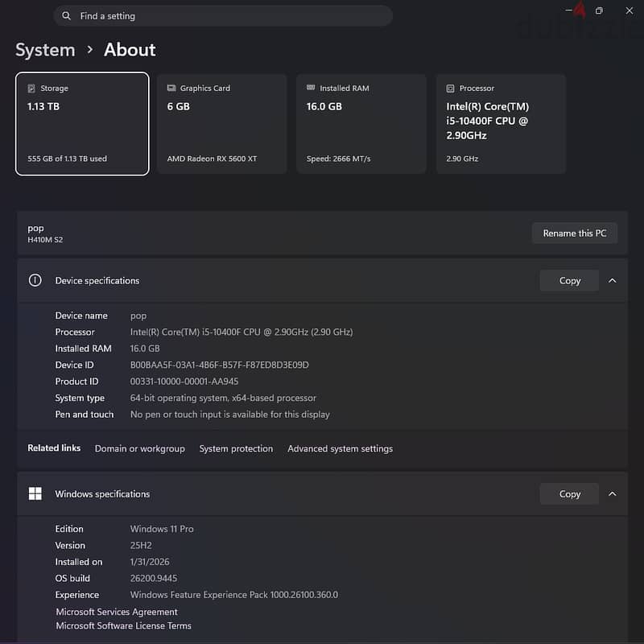Collapse the Windows specifications section
Viewport: 644px width, 644px height.
612,493
